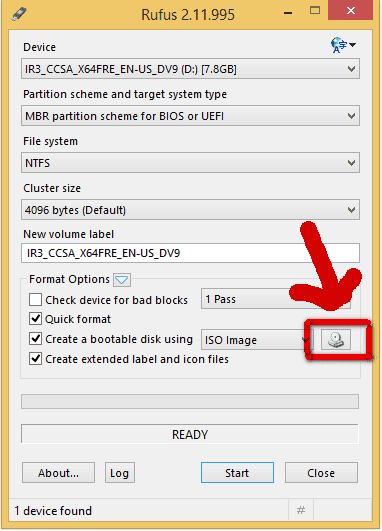
Task: Collapse the Format Options advanced arrow
Action: click(x=122, y=280)
